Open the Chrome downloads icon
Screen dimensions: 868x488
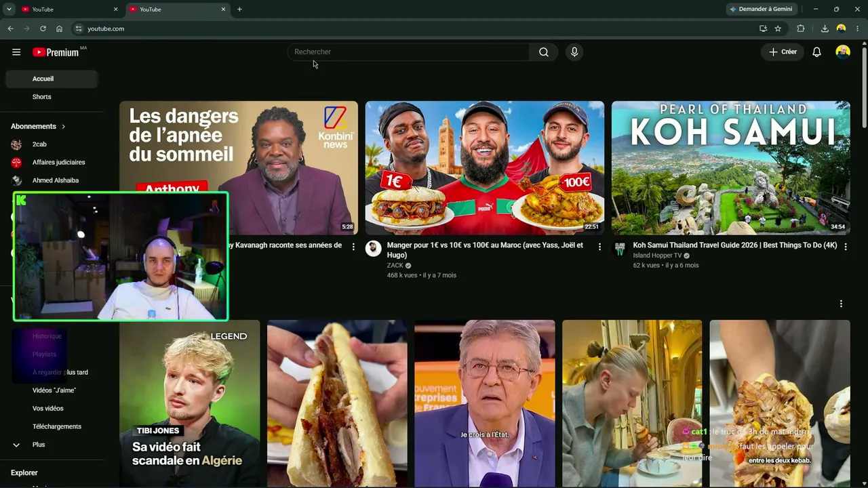(825, 28)
